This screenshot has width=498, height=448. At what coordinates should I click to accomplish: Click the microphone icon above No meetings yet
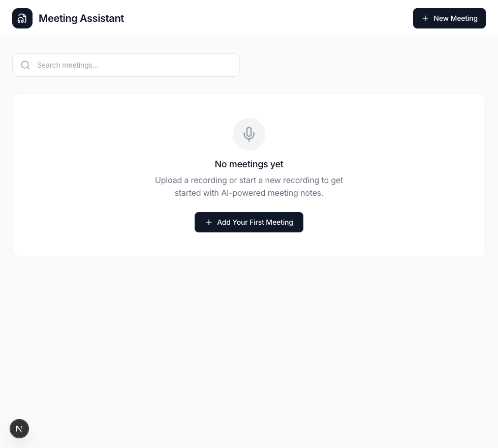249,134
